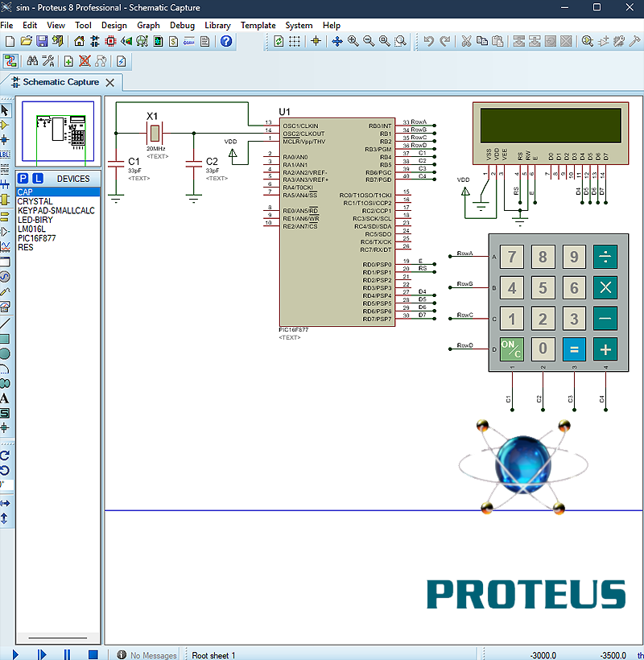Close the Schematic Capture tab
Screen dimensions: 644x660
coord(110,82)
